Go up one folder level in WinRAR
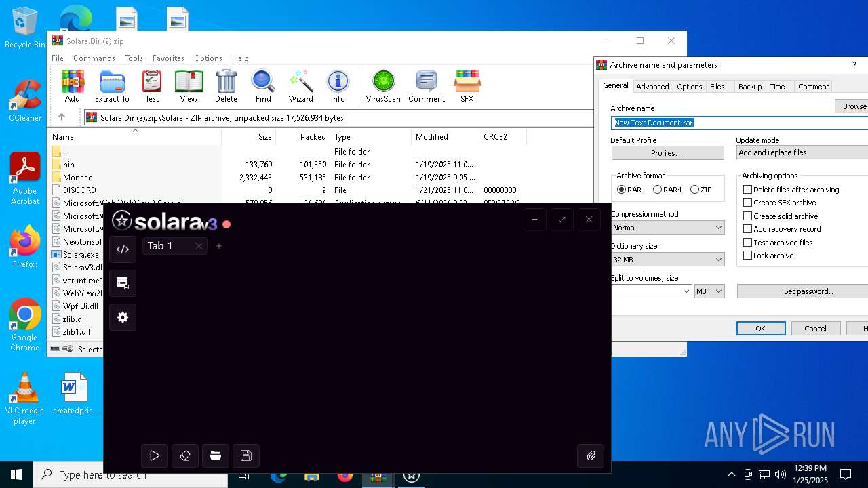 (x=61, y=117)
